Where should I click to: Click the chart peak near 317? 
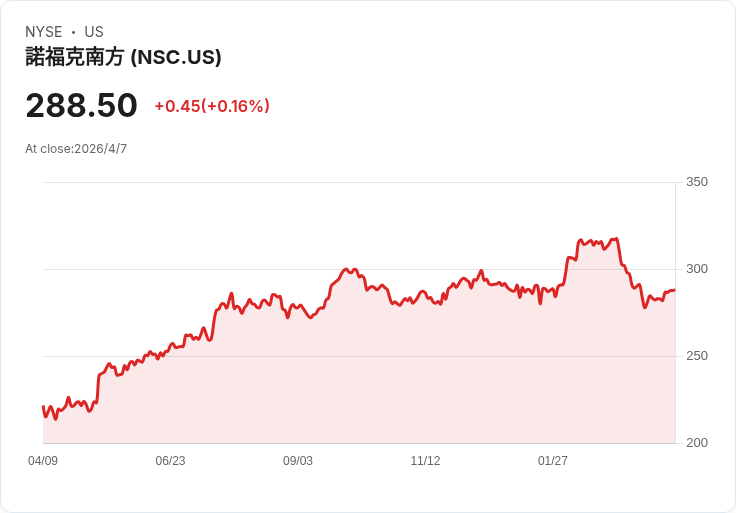[616, 239]
